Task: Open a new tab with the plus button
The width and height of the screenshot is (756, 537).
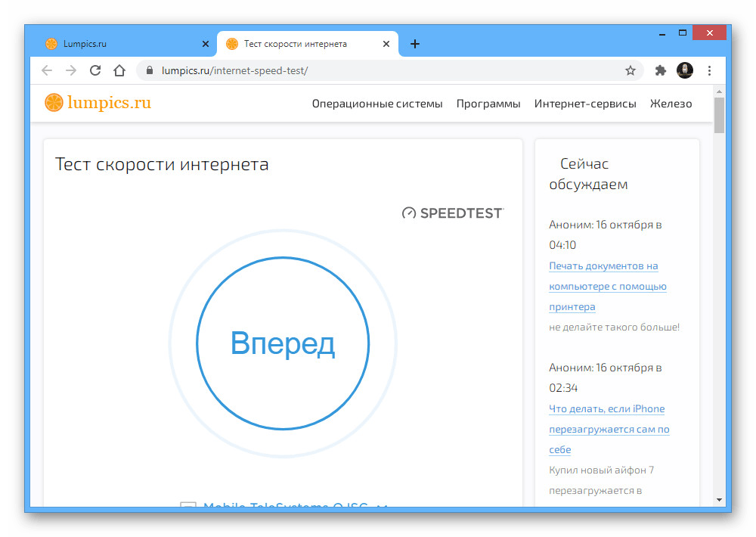Action: (x=414, y=44)
